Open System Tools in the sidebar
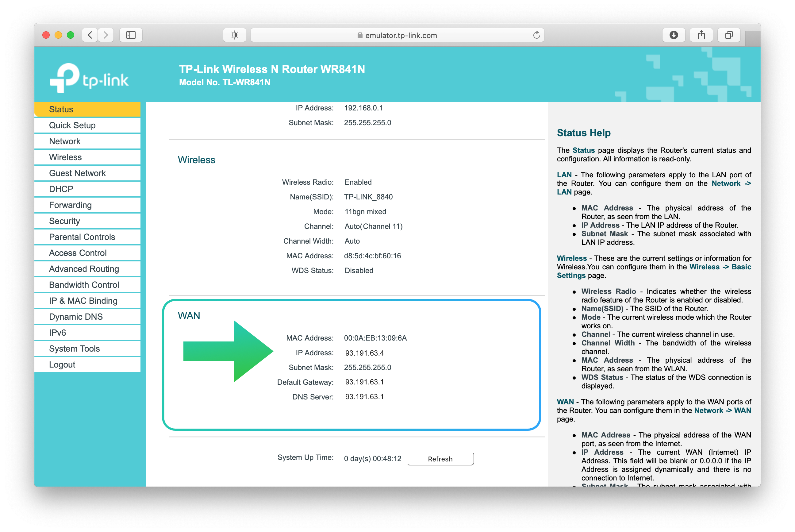 (87, 349)
